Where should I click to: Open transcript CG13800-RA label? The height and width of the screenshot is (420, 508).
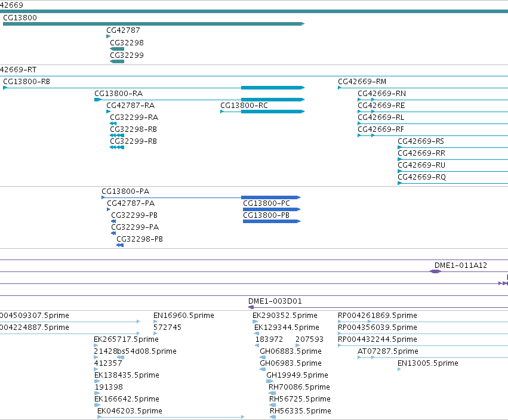tap(119, 94)
